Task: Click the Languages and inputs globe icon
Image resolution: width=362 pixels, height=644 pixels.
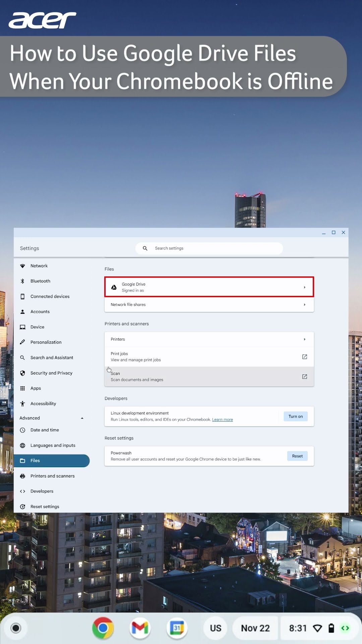Action: (22, 445)
